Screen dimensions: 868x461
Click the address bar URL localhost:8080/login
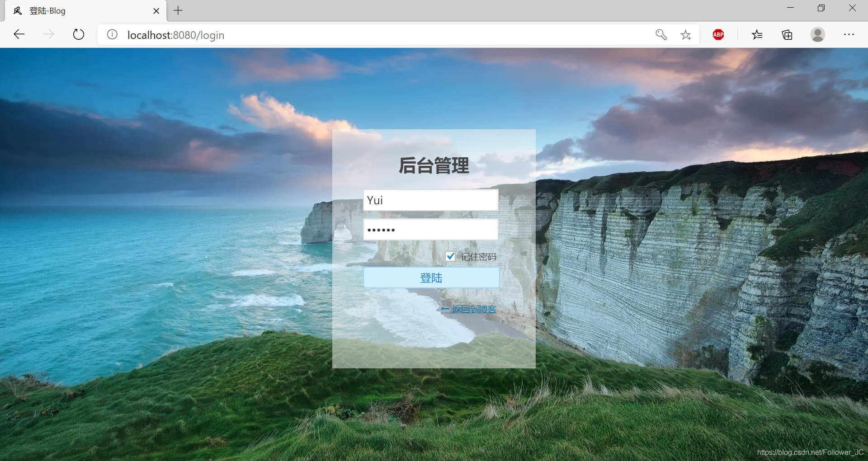coord(176,35)
